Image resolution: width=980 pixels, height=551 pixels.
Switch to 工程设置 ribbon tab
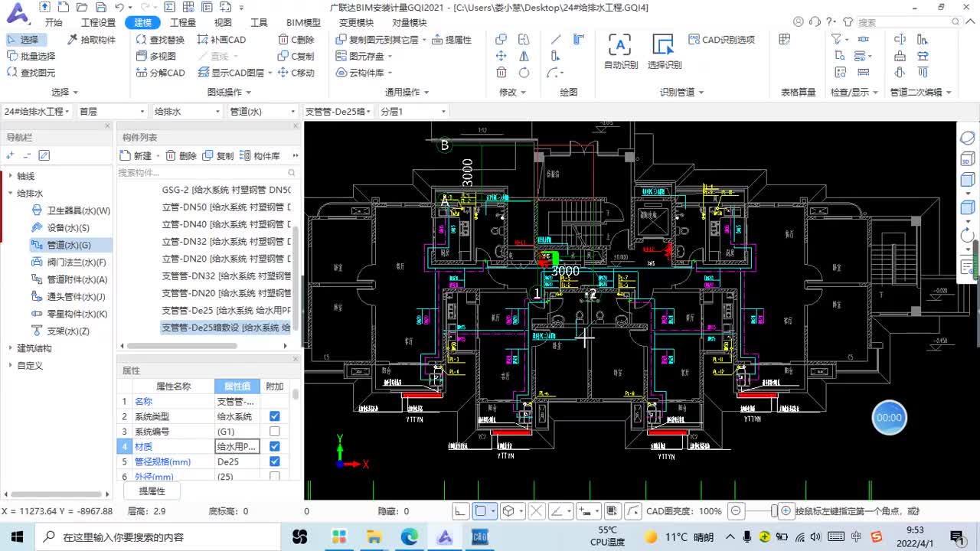(98, 22)
